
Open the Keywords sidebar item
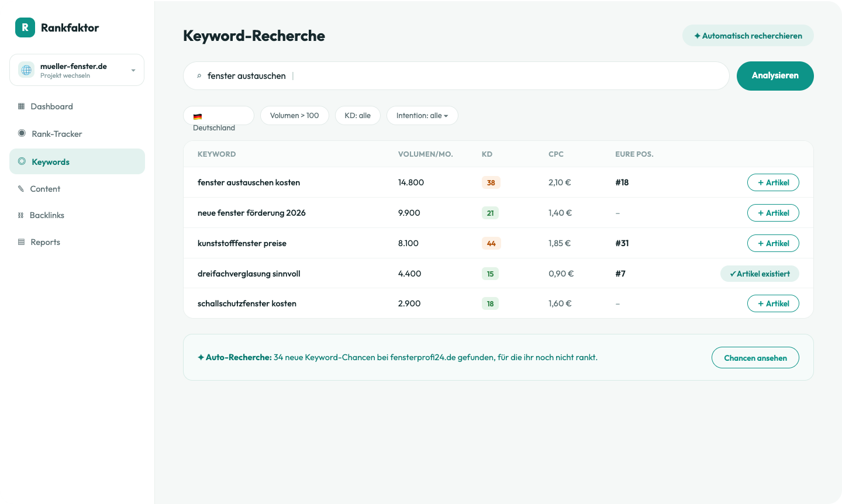(x=77, y=161)
